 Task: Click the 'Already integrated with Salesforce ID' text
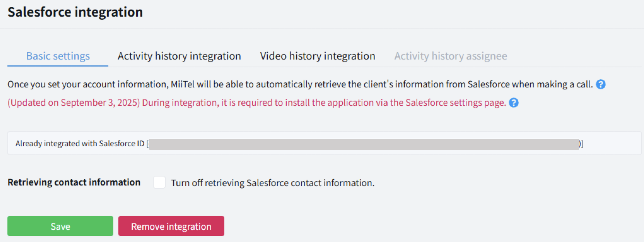80,144
